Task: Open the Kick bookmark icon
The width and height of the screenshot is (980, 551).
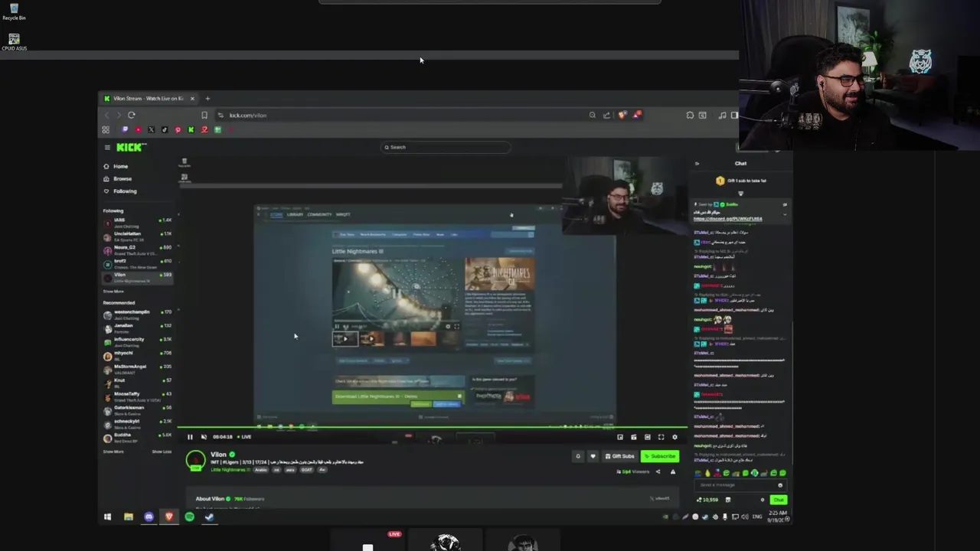Action: (x=191, y=129)
